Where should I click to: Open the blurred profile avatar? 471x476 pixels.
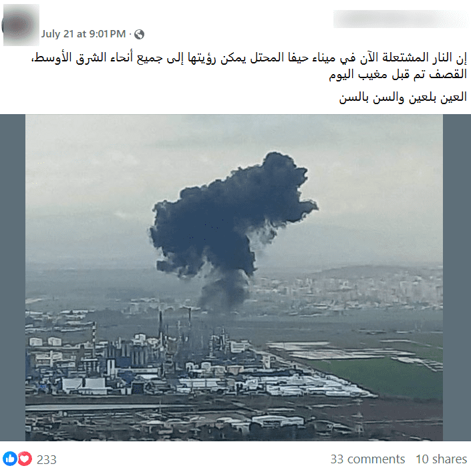click(21, 25)
